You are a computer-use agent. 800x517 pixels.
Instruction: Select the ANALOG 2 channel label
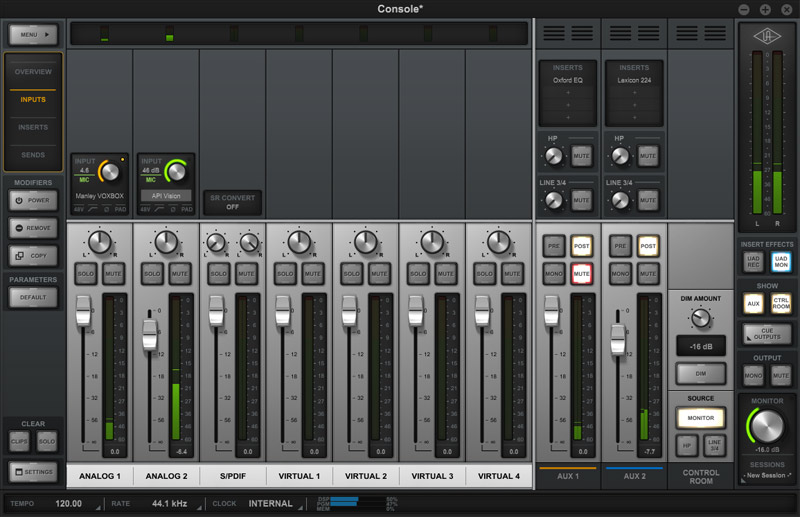[166, 476]
